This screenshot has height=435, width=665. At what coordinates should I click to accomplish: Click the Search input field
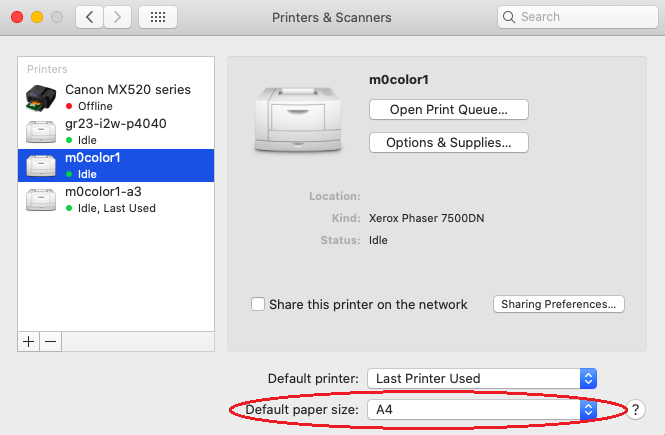pyautogui.click(x=578, y=17)
